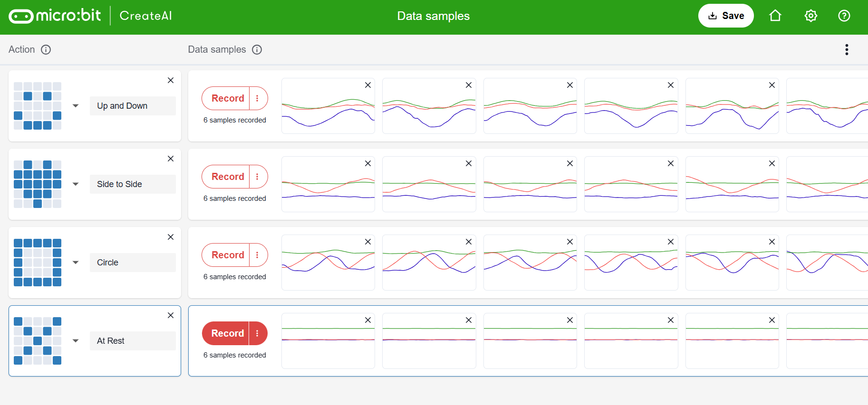Open the help question mark menu
The height and width of the screenshot is (405, 868).
tap(844, 16)
